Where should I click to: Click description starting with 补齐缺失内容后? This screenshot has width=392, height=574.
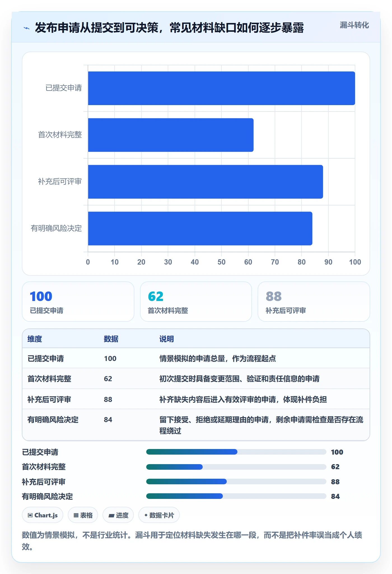click(243, 399)
